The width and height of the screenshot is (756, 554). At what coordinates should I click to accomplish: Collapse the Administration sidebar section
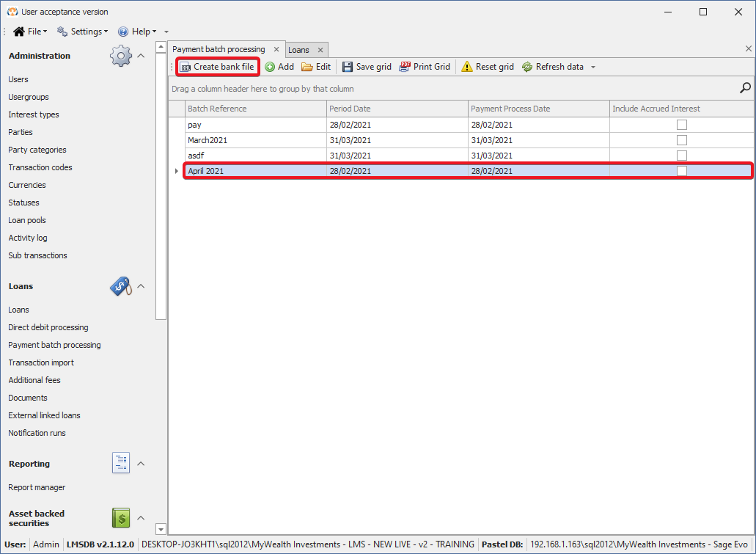point(141,56)
